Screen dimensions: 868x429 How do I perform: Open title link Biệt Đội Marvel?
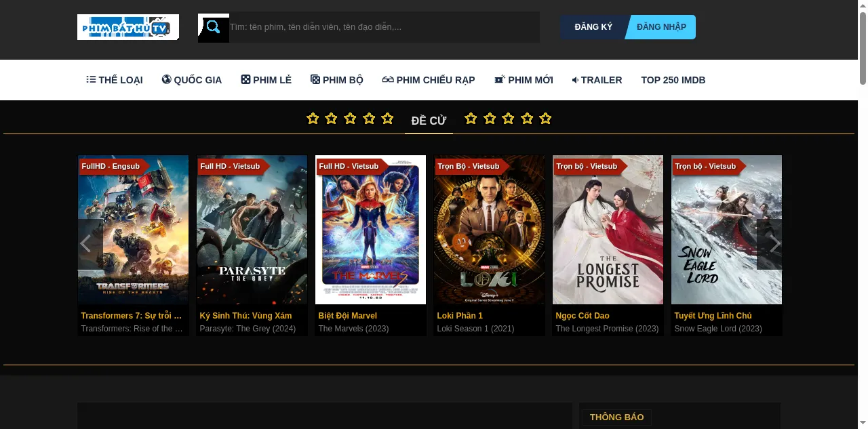(348, 316)
